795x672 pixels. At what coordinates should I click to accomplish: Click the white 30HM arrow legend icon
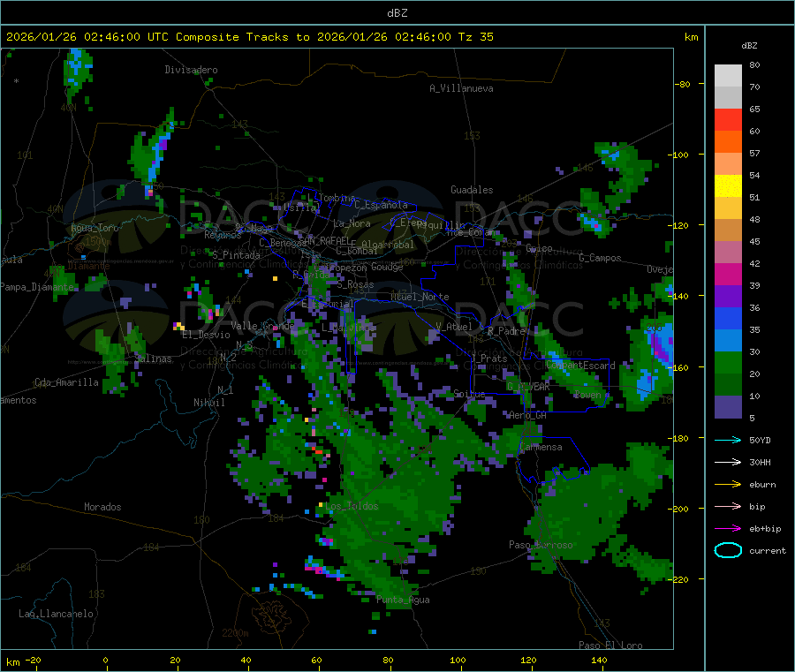(x=728, y=462)
